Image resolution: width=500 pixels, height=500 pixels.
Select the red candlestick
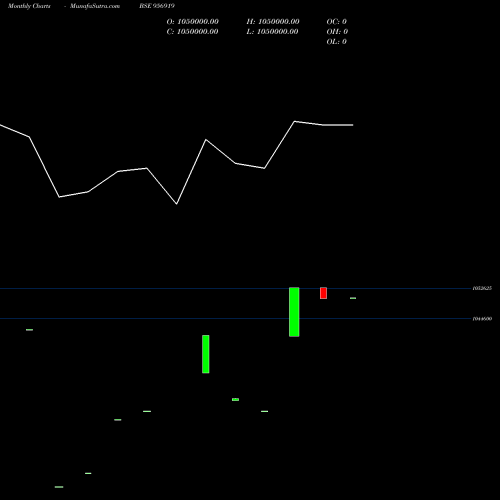point(323,293)
